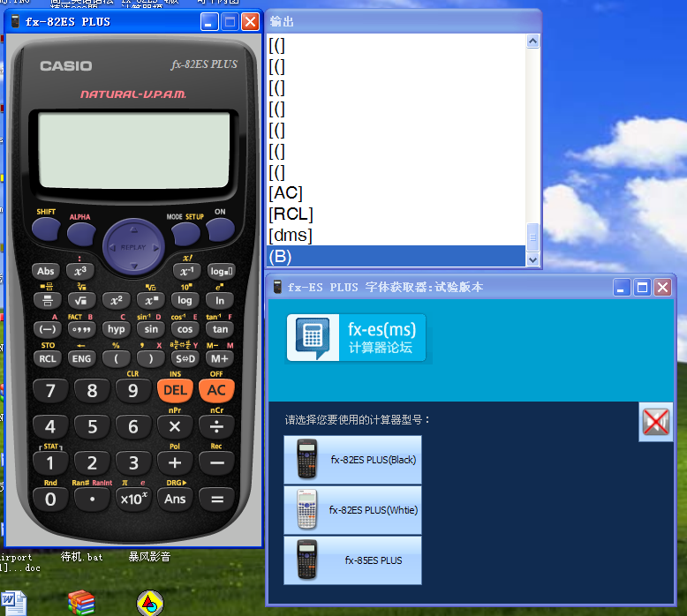The image size is (687, 616).
Task: Select the [RCL] entry in output list
Action: (396, 214)
